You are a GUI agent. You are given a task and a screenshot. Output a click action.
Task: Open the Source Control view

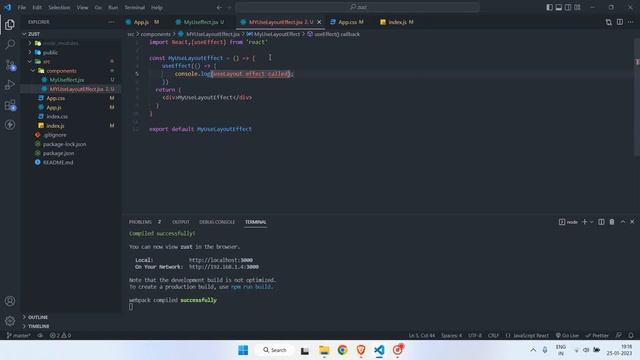click(10, 64)
